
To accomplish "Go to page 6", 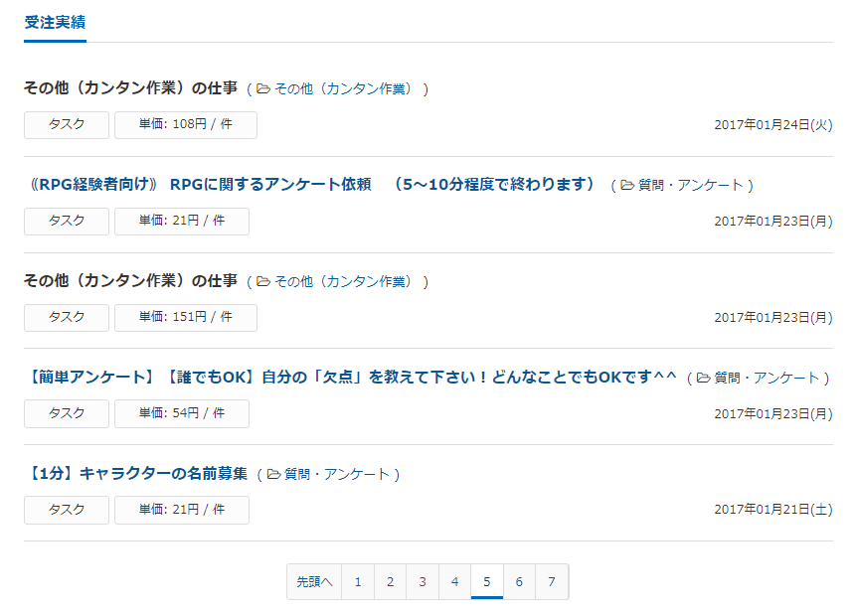I will coord(519,582).
